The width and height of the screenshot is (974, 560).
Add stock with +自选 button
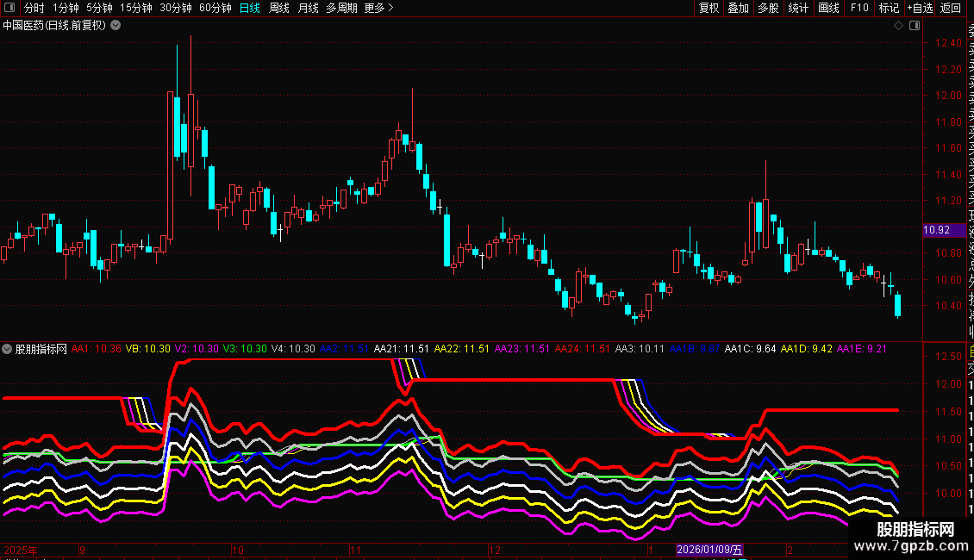920,8
